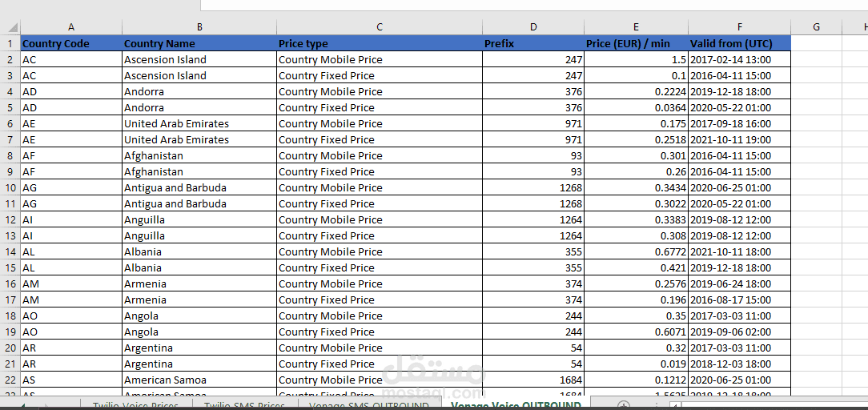Click date 2019-06-24 18:00 cell
Screen dimensions: 868x410
tap(740, 283)
